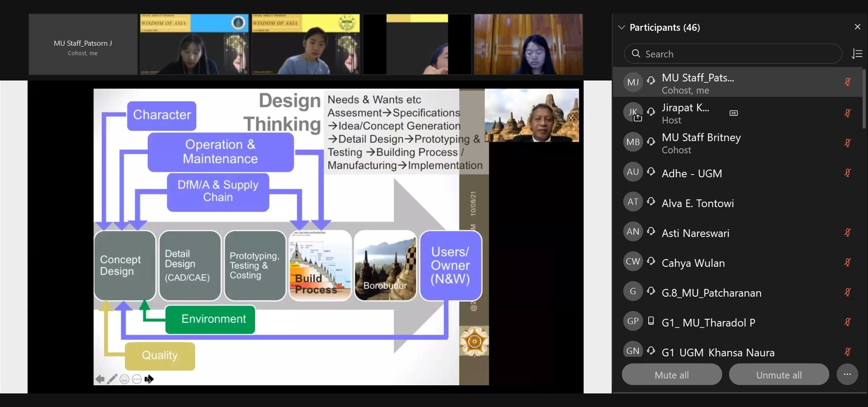Viewport: 868px width, 407px height.
Task: Close the Participants panel
Action: [857, 27]
